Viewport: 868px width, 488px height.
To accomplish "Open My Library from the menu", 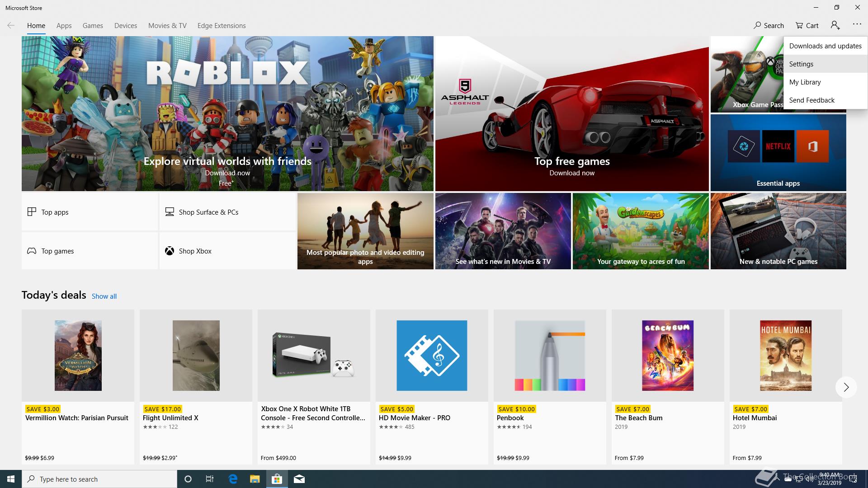I will [826, 82].
